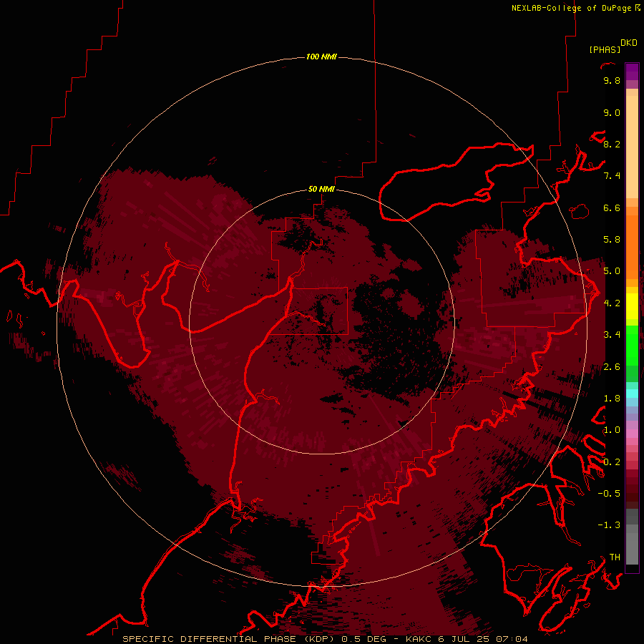Click the 6.6 legend value
This screenshot has height=644, width=644.
point(612,208)
